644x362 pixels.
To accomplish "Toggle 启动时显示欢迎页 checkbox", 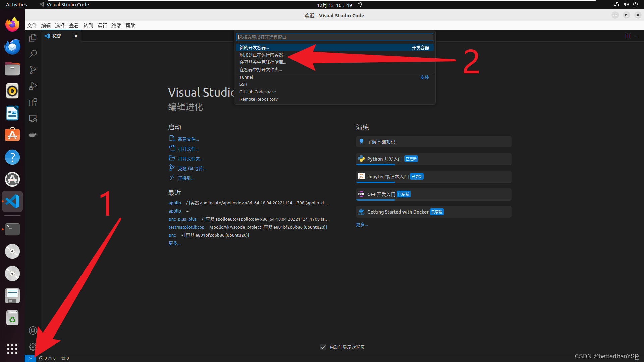I will (323, 347).
